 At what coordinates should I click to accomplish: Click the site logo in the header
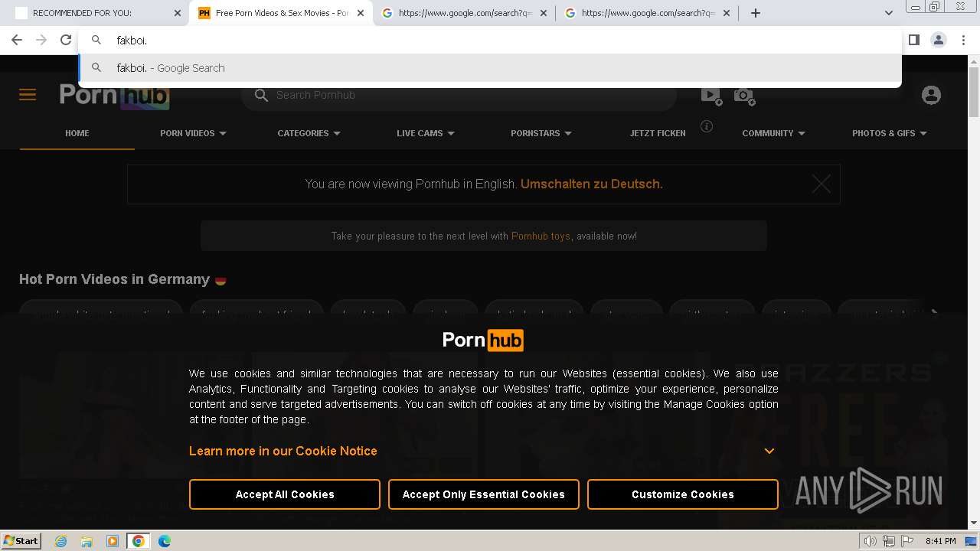(114, 95)
